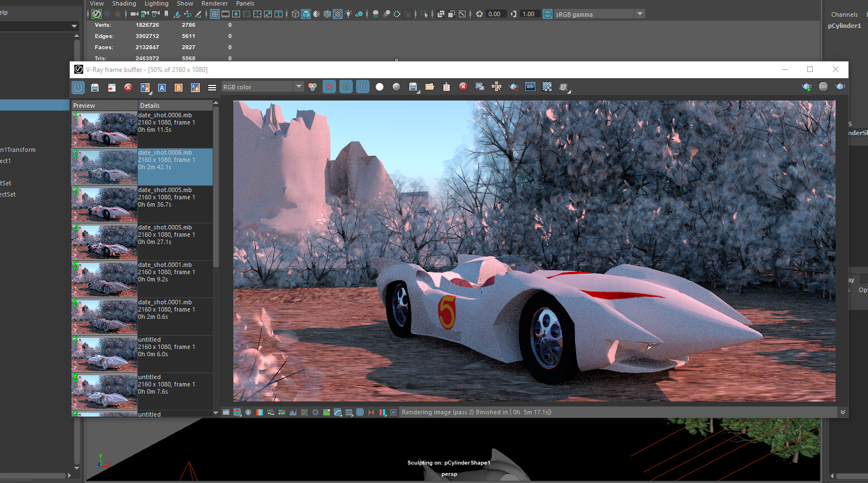Edit the gamma value 1.00 field
868x483 pixels.
pyautogui.click(x=529, y=14)
